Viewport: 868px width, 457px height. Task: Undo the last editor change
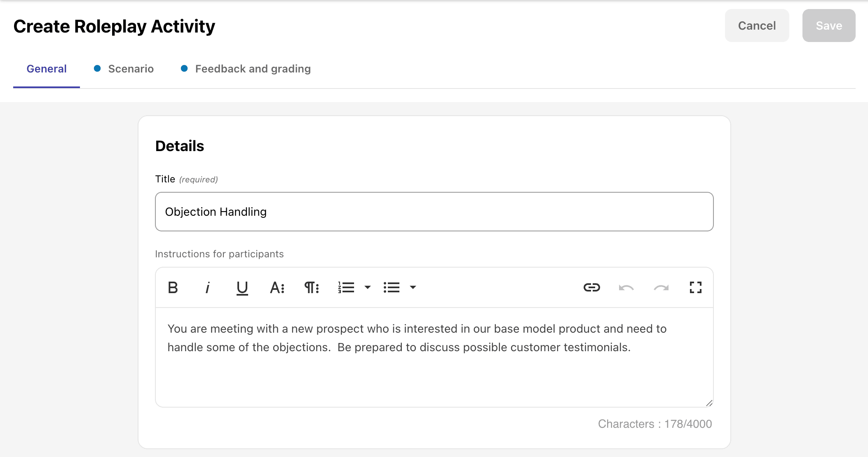coord(626,287)
